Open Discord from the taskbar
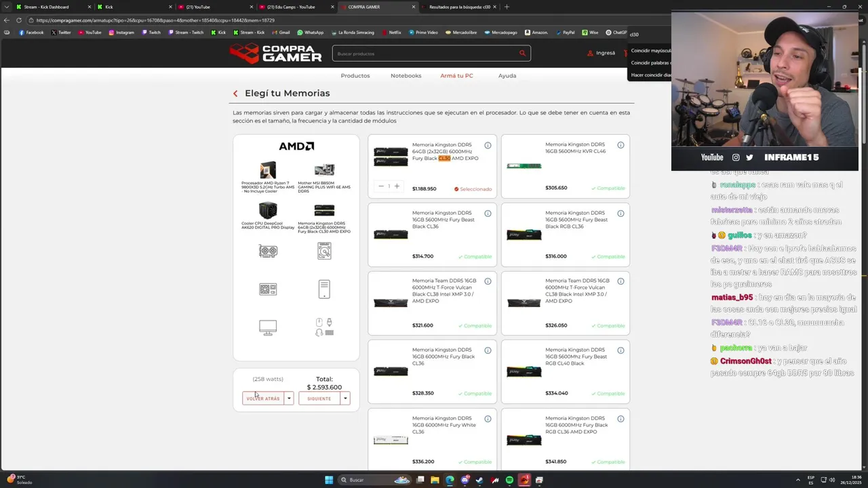 click(465, 480)
